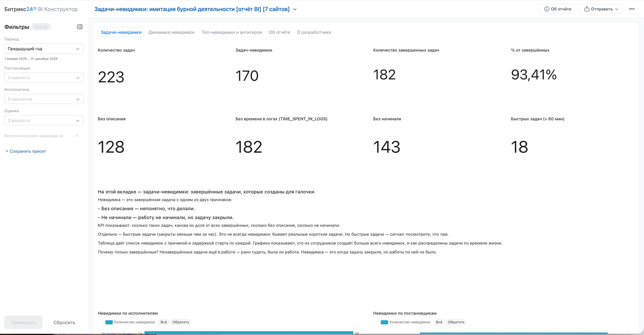Click Всё in Невидимки по исполнителям legend
Screen dimensions: 644x335
[164, 322]
